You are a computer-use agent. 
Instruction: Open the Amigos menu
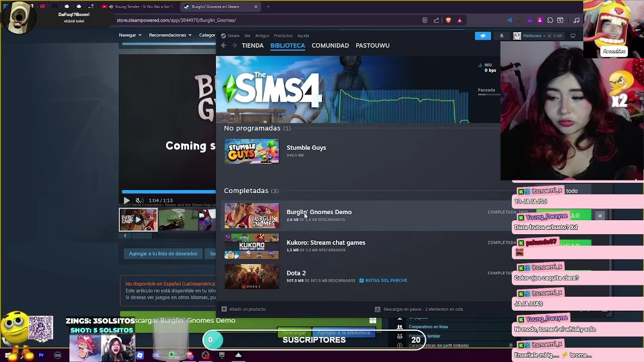262,36
